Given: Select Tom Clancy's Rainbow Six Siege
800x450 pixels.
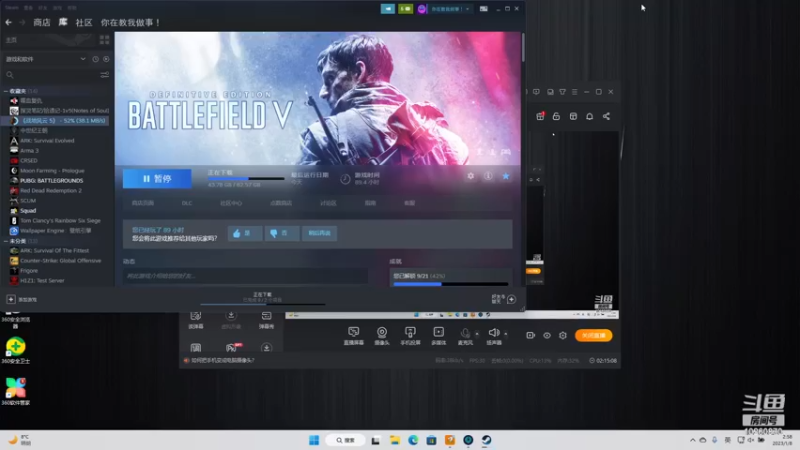Looking at the screenshot, I should click(x=60, y=220).
